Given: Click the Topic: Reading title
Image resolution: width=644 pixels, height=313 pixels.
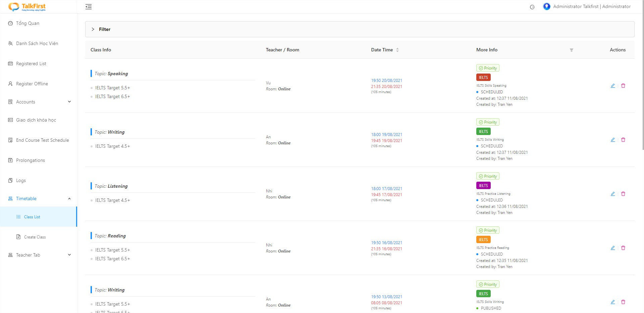Looking at the screenshot, I should point(110,236).
